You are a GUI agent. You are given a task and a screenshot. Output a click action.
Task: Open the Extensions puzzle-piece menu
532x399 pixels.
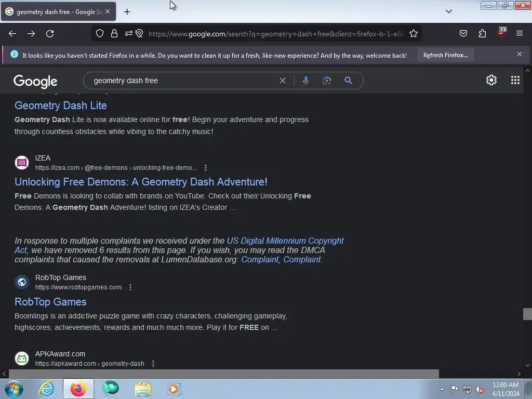482,34
